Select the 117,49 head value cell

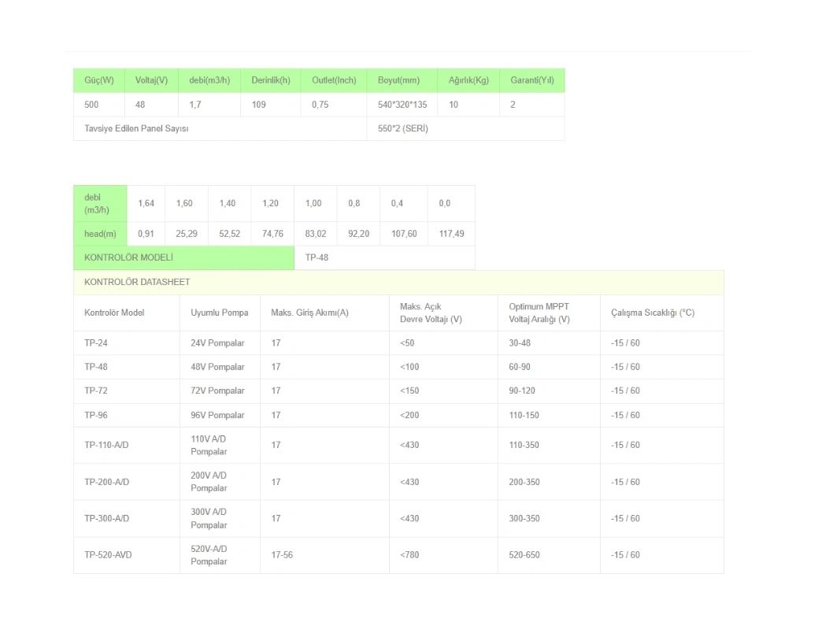(451, 234)
